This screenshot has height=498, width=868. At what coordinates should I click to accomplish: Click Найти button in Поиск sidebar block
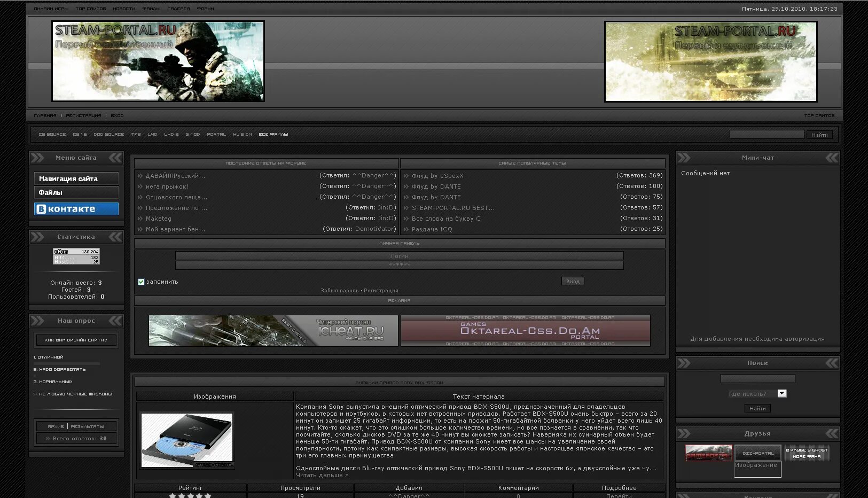coord(757,408)
